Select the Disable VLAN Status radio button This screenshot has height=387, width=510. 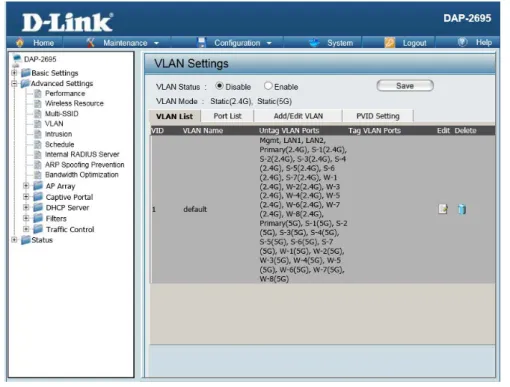point(219,86)
